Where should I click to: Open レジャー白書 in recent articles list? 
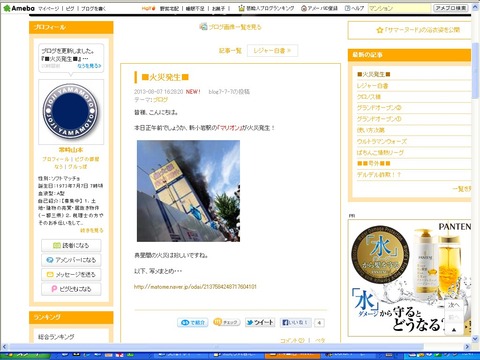click(372, 86)
